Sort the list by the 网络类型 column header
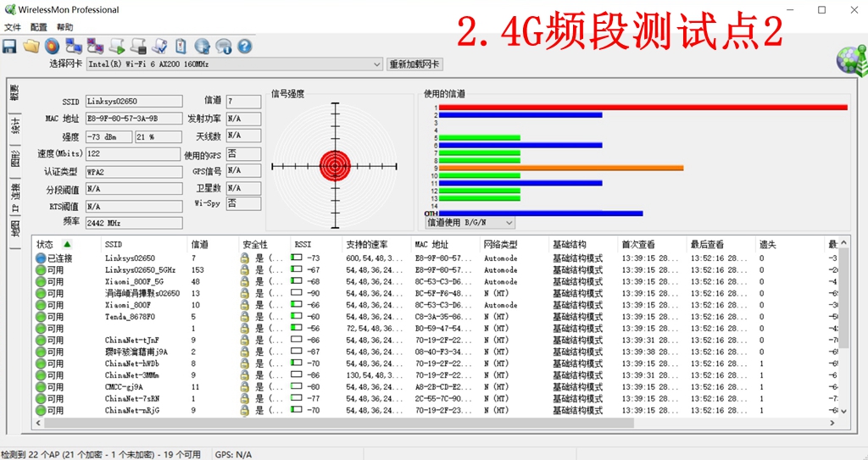Viewport: 868px width, 460px height. pos(501,244)
